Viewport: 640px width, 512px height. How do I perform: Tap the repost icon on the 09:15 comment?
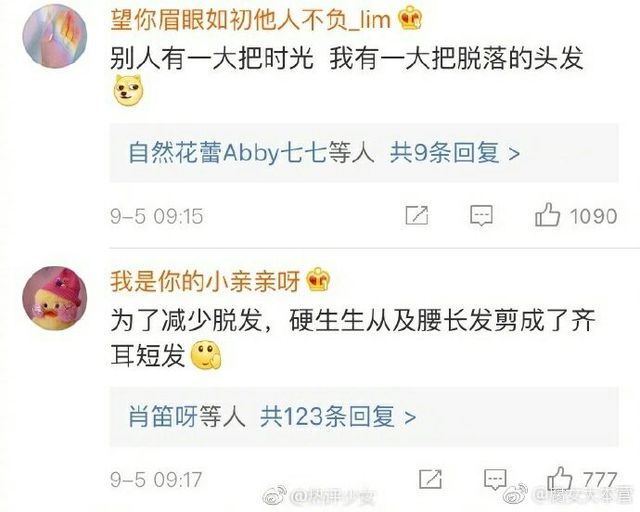(417, 215)
